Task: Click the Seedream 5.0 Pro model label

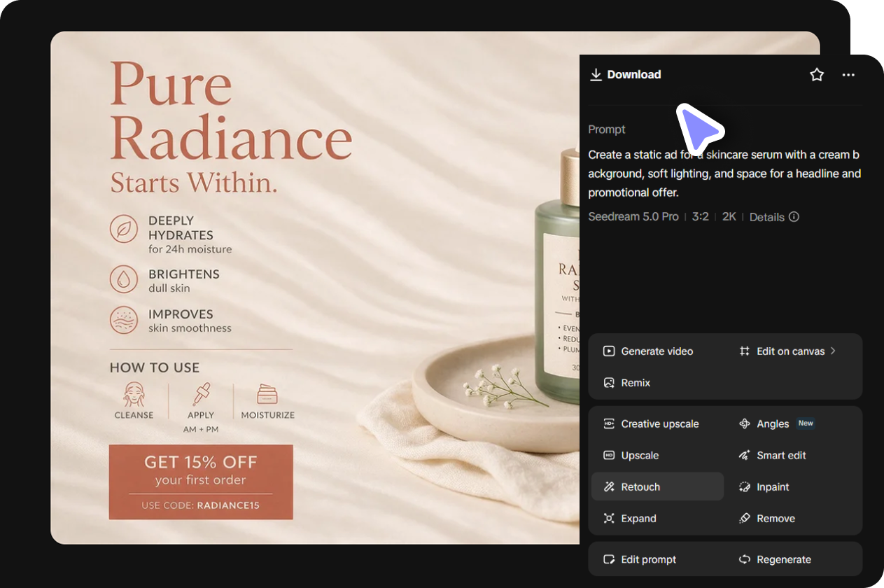Action: pyautogui.click(x=633, y=217)
